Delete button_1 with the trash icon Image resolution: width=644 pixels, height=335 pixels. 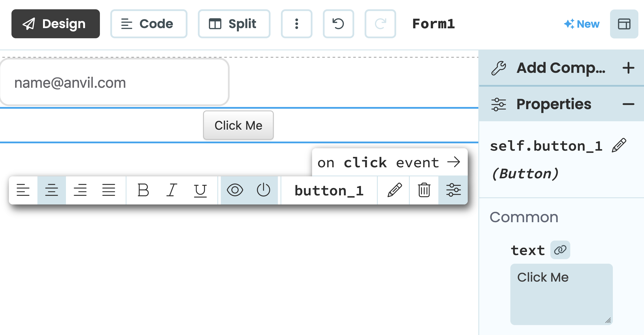pyautogui.click(x=423, y=190)
